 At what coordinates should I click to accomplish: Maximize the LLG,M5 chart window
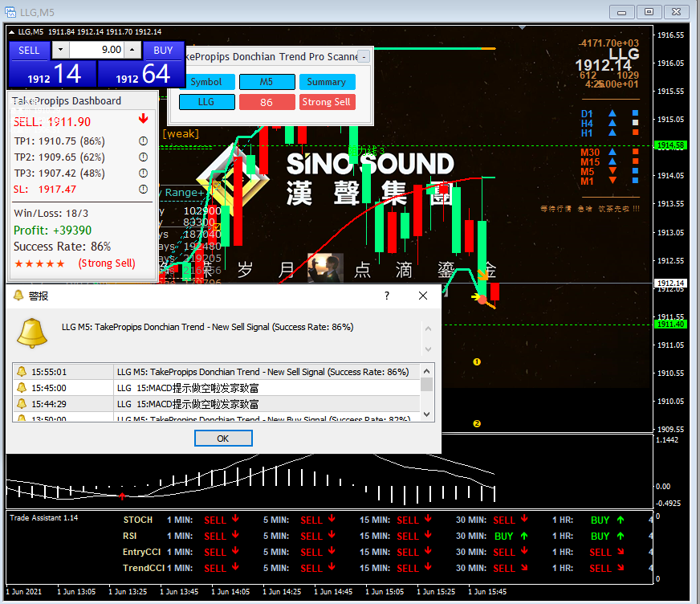(x=649, y=12)
